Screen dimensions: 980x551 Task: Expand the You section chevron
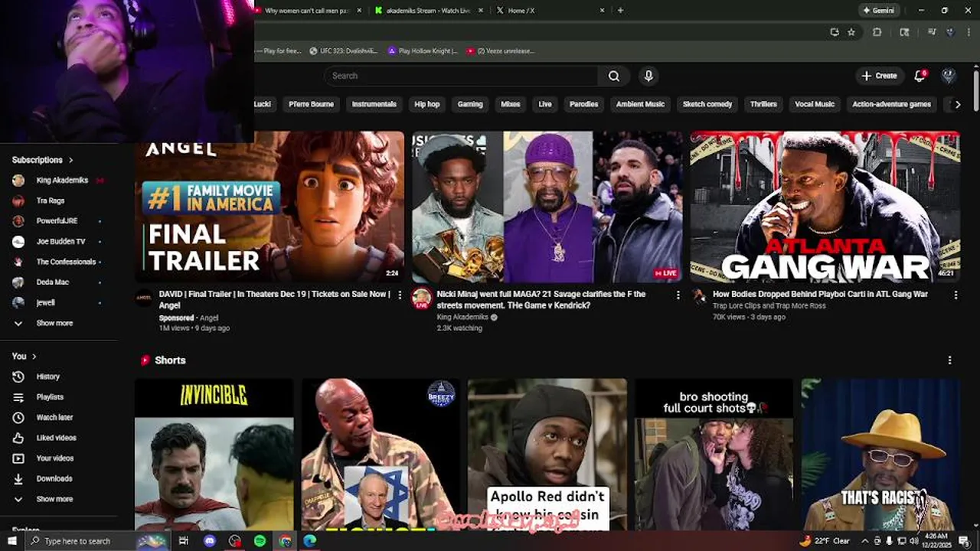point(34,356)
